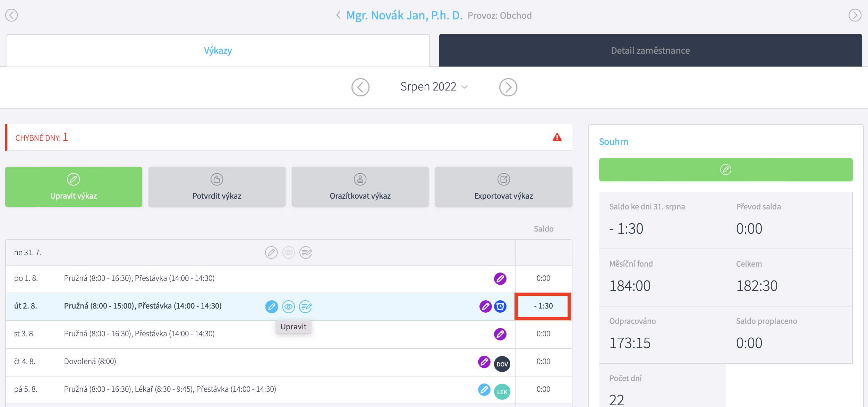Click eye view icon in út 2. 8. row
868x407 pixels.
point(288,306)
